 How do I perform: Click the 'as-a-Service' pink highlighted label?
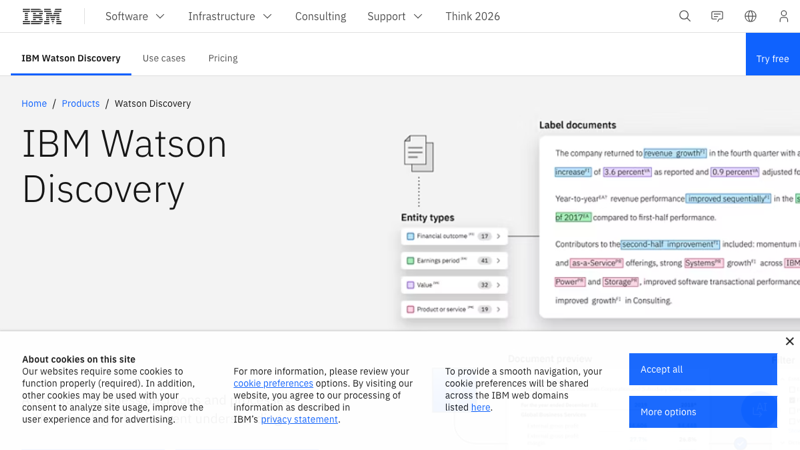596,263
